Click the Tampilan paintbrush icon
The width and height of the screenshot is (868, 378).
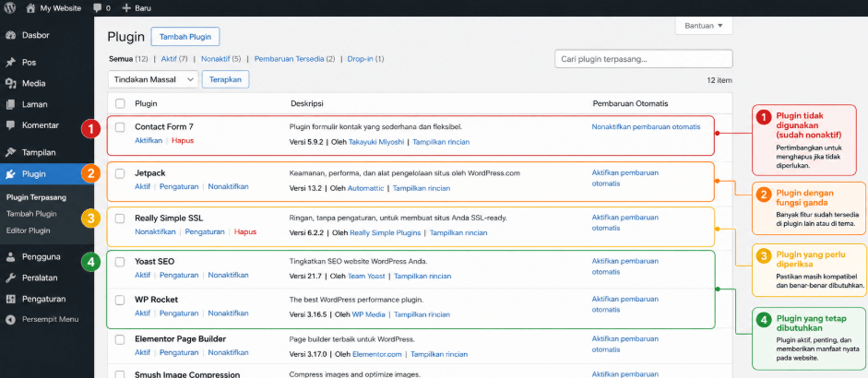tap(10, 152)
